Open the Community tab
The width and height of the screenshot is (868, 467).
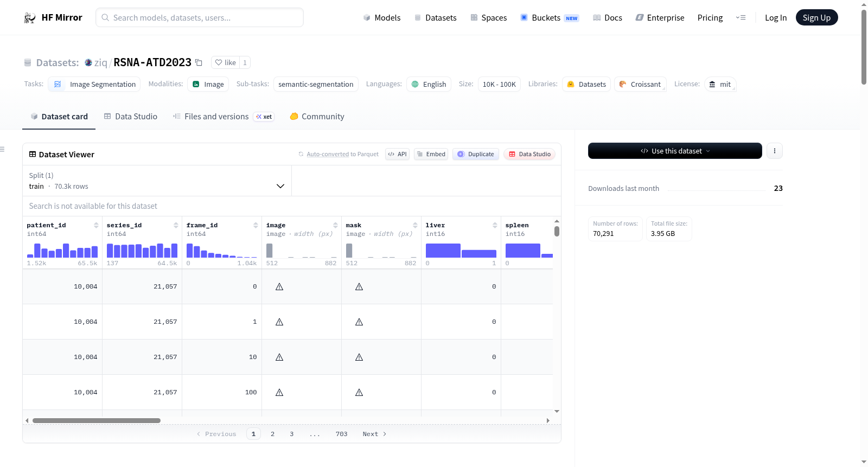317,117
